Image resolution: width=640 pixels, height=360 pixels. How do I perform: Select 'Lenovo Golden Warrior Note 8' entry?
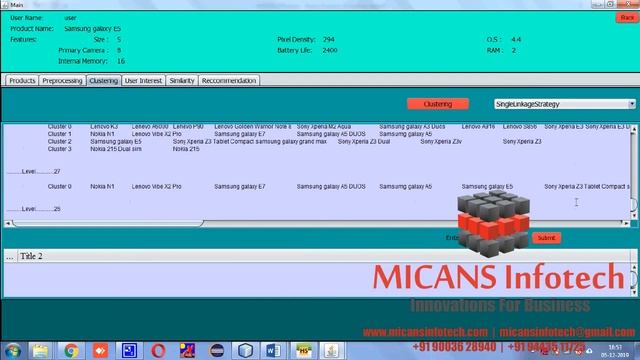(253, 127)
